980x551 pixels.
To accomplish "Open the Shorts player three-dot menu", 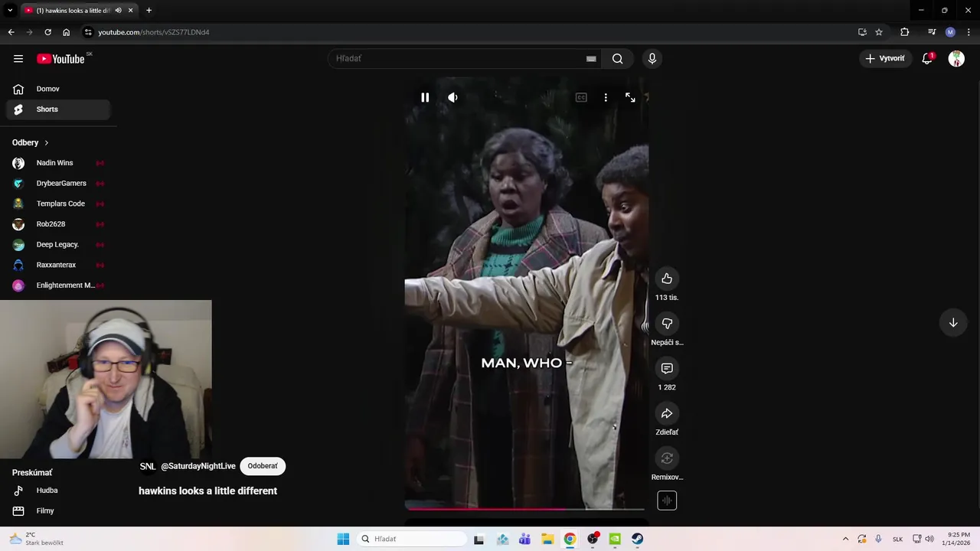I will (606, 97).
